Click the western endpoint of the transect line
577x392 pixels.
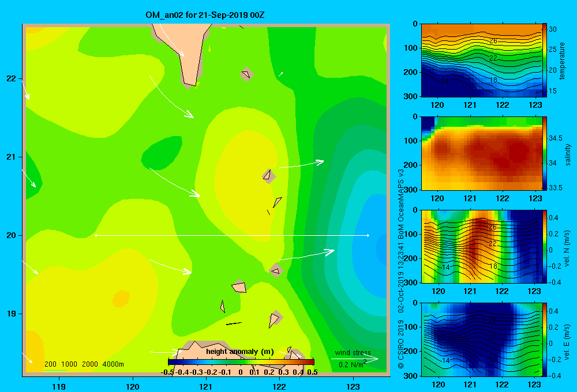tap(96, 235)
